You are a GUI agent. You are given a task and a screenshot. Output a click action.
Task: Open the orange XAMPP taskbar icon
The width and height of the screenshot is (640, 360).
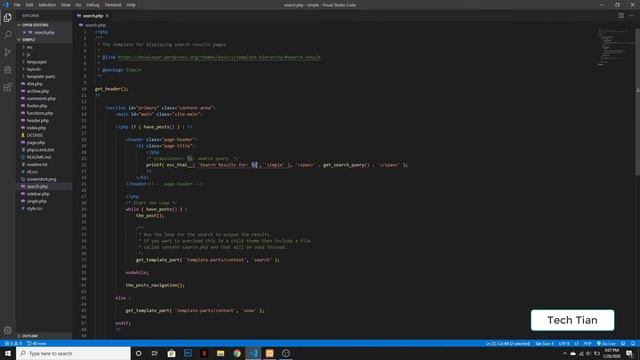(x=269, y=353)
